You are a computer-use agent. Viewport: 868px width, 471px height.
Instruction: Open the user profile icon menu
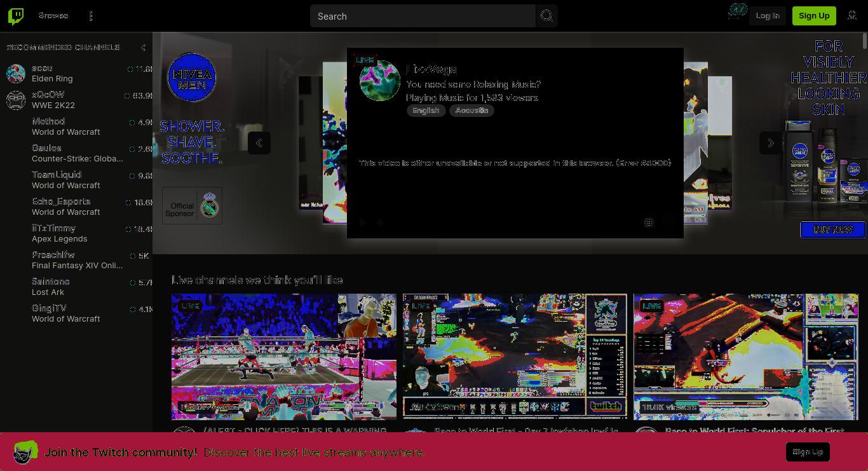pos(852,16)
